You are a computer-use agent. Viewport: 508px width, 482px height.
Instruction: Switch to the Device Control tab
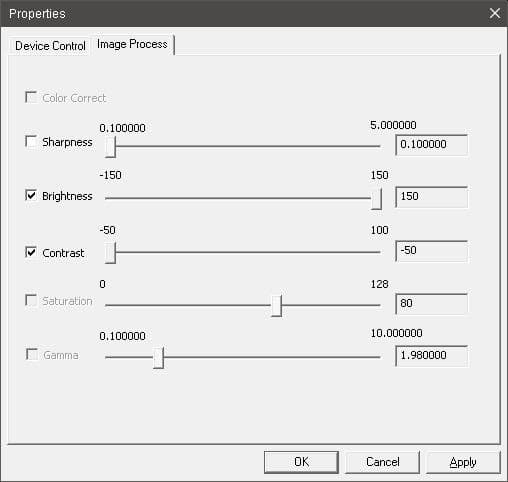coord(50,46)
